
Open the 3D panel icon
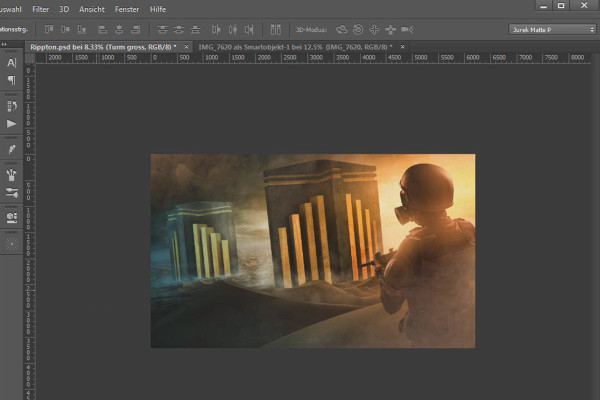(x=11, y=218)
